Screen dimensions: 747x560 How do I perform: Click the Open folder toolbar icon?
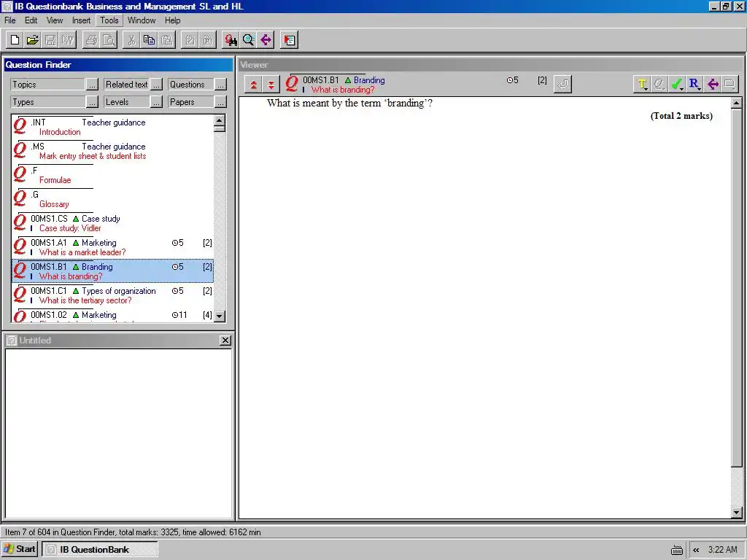tap(32, 40)
